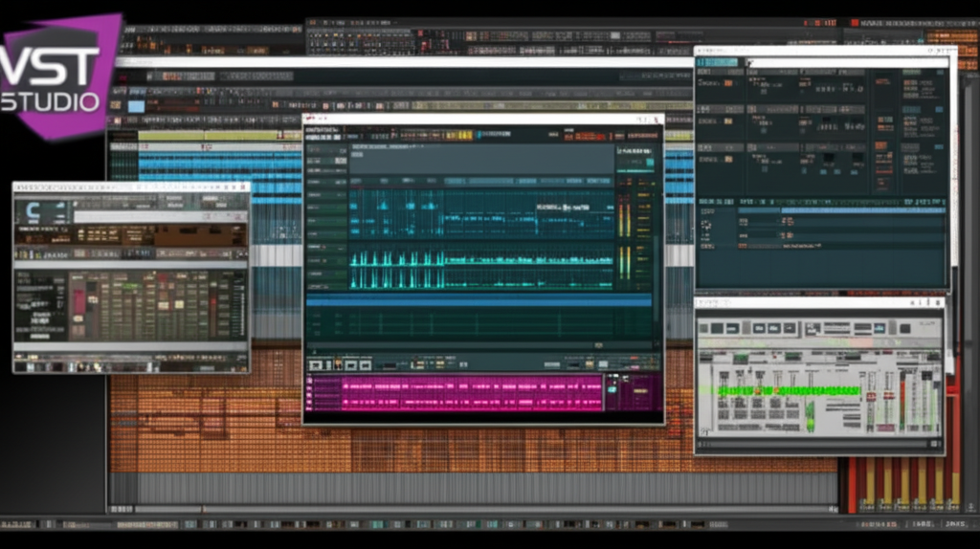
Task: Click the white input bar next to the C logo
Action: tap(160, 217)
